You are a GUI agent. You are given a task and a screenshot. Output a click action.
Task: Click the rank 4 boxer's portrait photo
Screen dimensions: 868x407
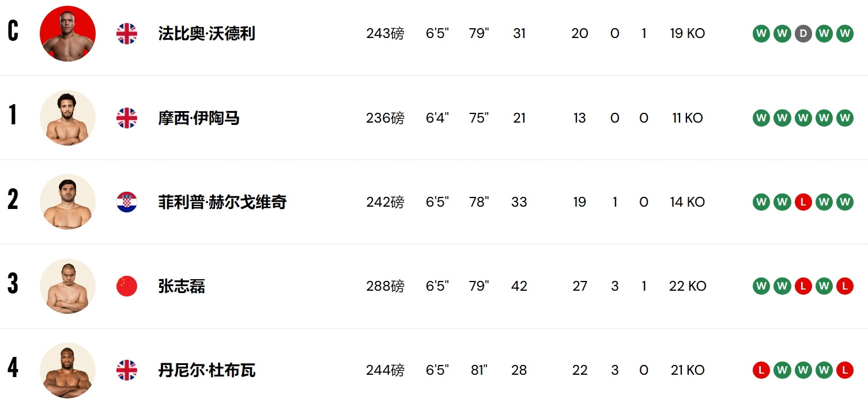point(67,370)
